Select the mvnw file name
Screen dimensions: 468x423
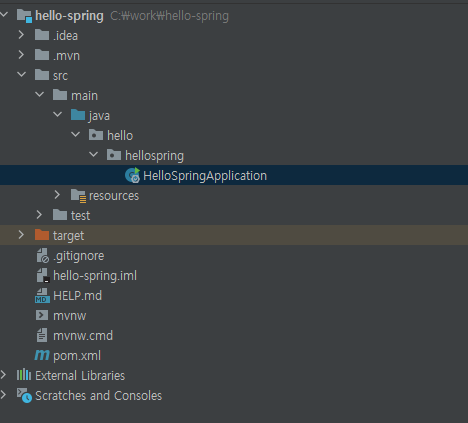pos(70,316)
